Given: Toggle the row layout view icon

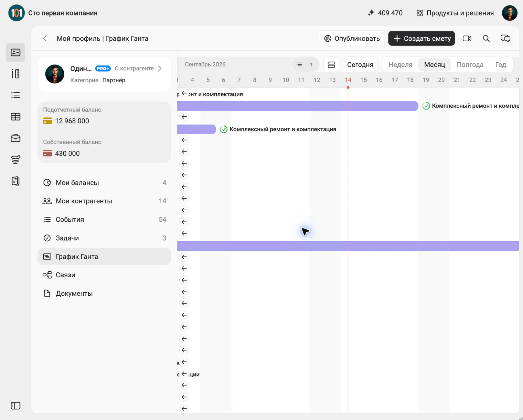Looking at the screenshot, I should pos(331,65).
